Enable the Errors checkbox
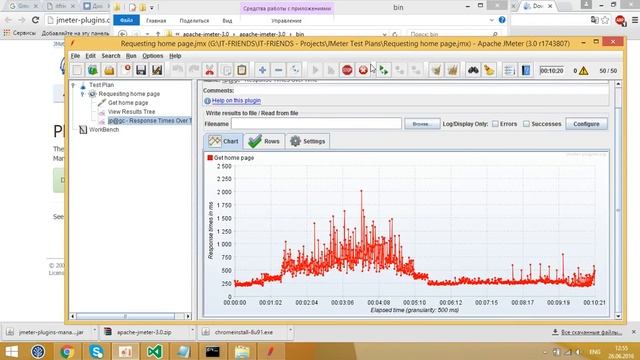This screenshot has width=640, height=360. click(495, 124)
